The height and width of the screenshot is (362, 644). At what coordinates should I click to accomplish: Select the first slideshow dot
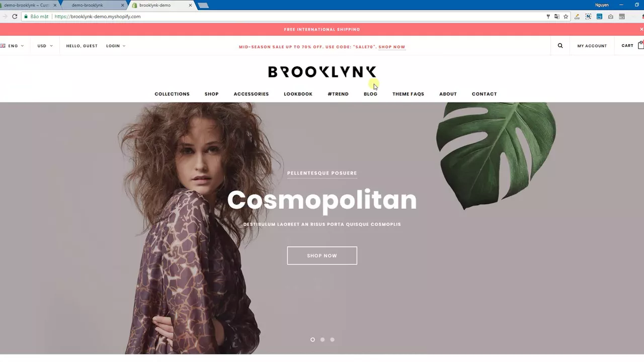312,339
